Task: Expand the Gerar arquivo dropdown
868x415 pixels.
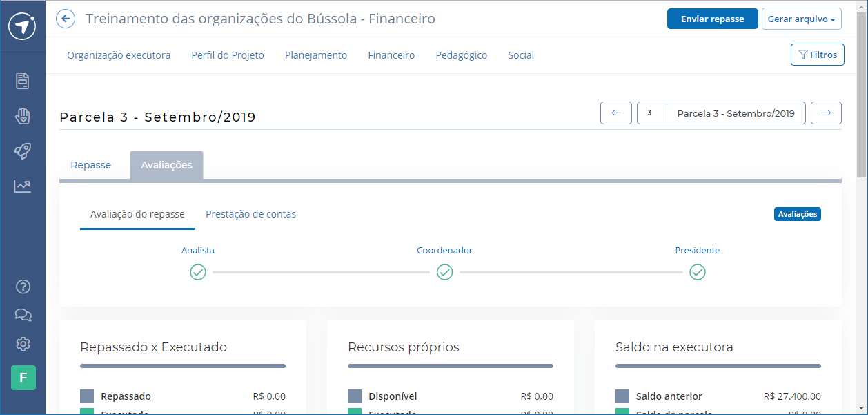Action: click(802, 19)
